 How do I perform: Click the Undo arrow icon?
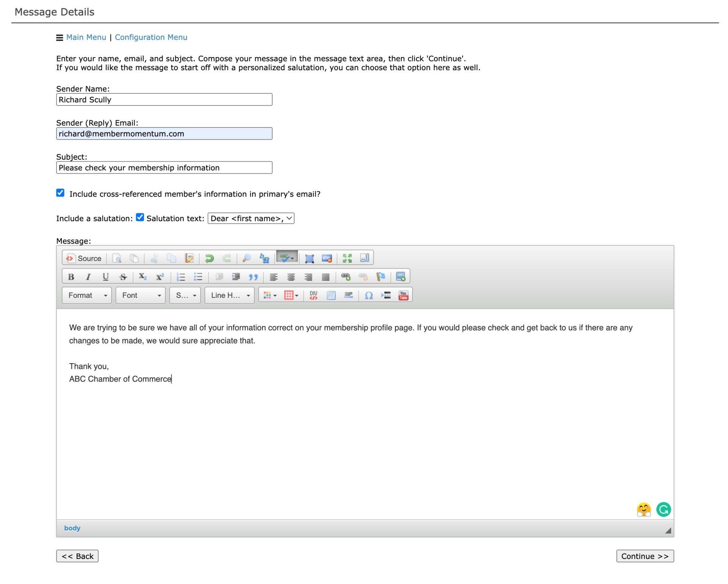(209, 258)
